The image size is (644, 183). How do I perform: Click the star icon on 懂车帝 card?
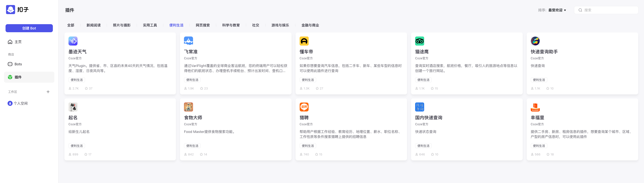317,88
